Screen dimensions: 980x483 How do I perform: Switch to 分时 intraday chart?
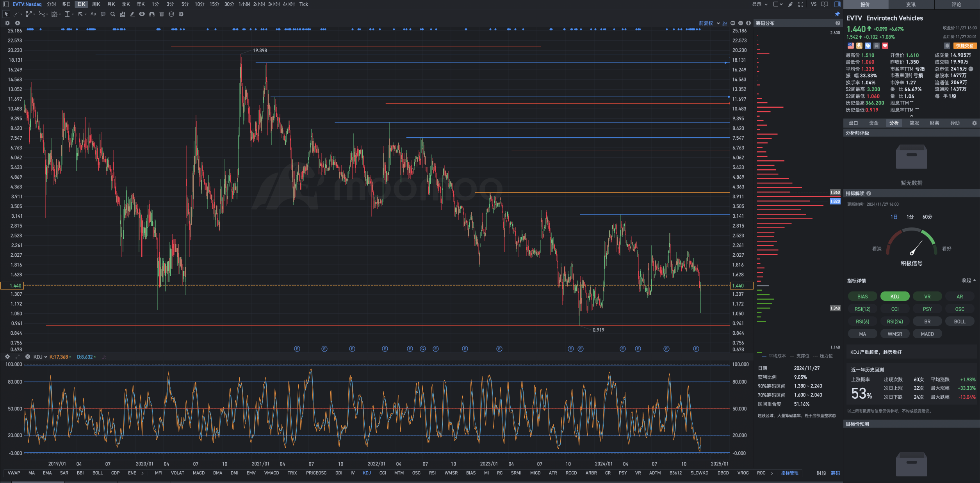click(x=52, y=4)
